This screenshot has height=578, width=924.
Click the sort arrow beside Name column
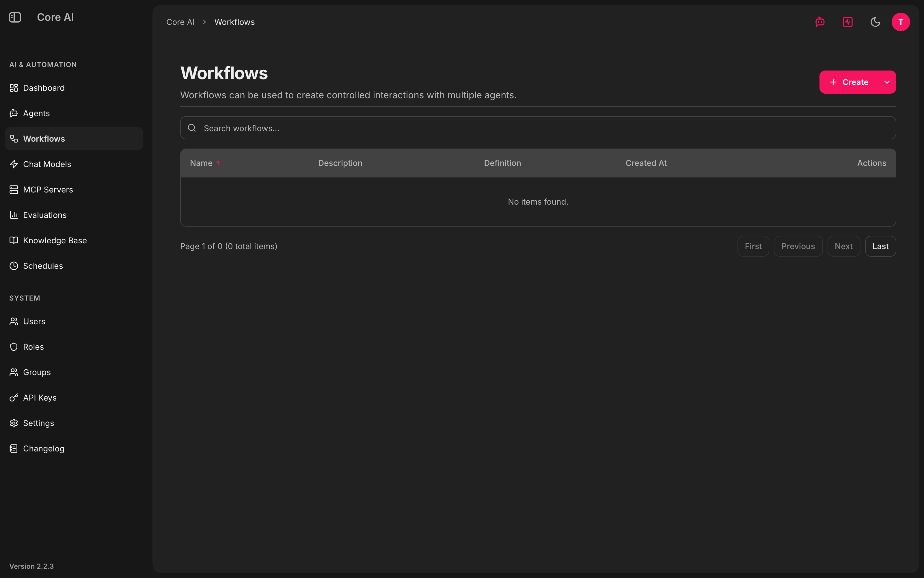point(218,163)
